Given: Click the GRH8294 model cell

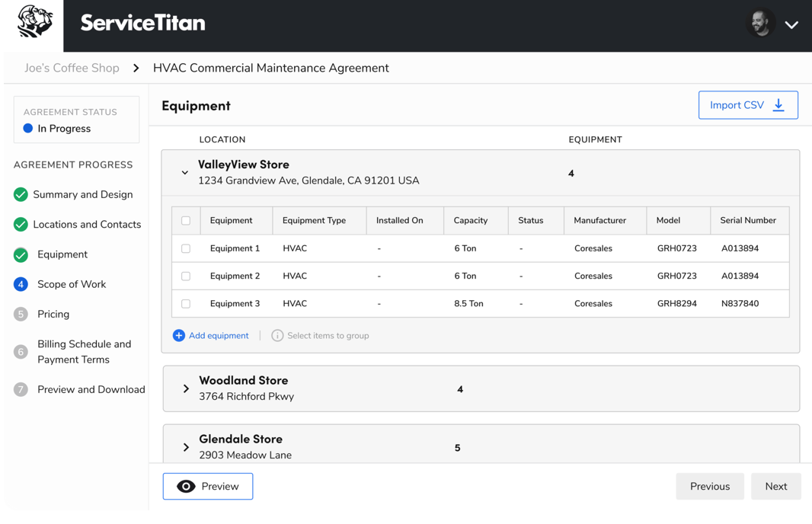Looking at the screenshot, I should coord(677,303).
